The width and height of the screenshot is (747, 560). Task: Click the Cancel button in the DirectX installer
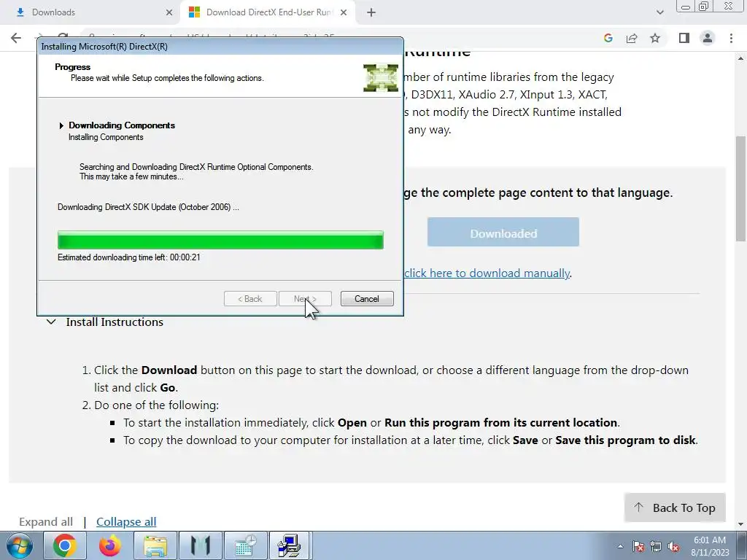pos(367,298)
